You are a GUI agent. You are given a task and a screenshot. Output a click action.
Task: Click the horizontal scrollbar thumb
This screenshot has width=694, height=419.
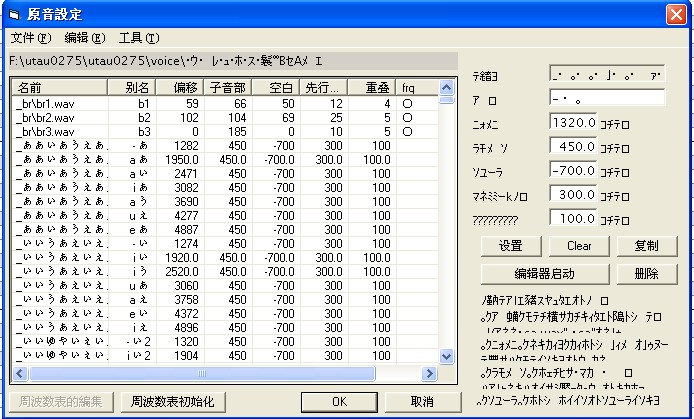(x=202, y=374)
